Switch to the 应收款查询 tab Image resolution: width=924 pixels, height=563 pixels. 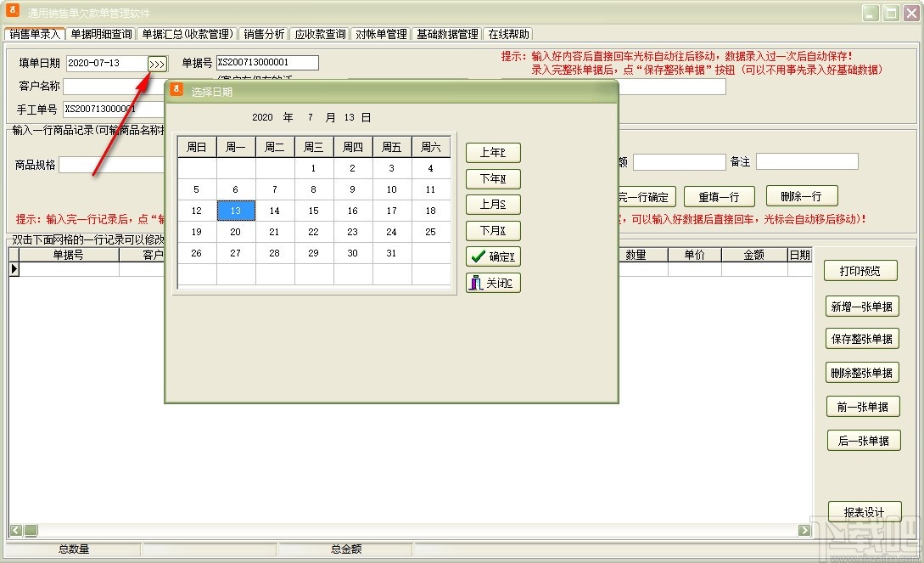320,33
